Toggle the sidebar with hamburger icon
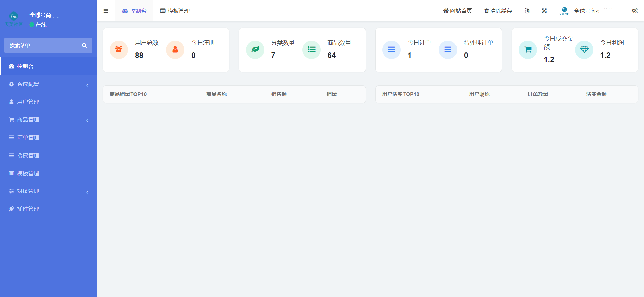 coord(106,11)
